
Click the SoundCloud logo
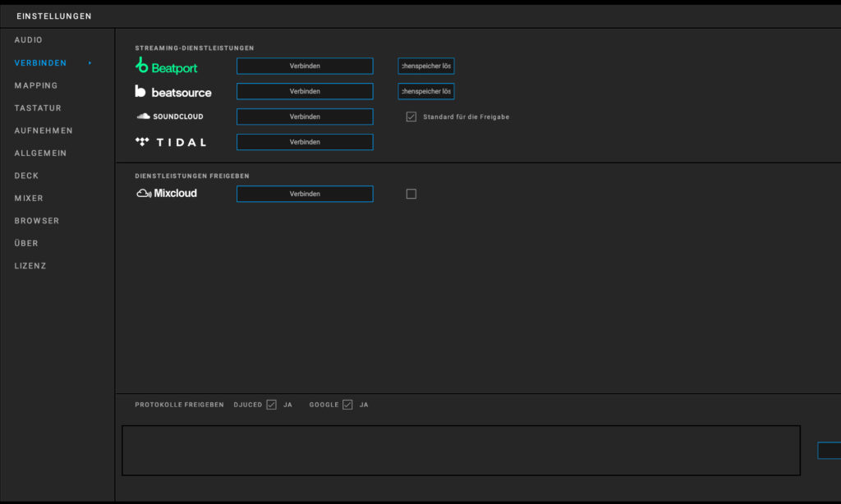170,117
